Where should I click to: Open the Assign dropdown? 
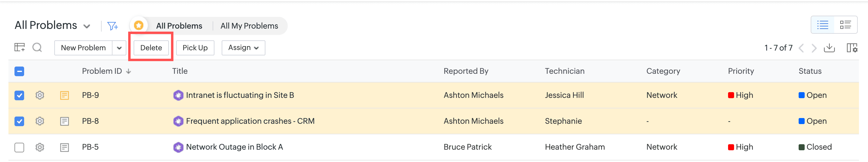(243, 48)
